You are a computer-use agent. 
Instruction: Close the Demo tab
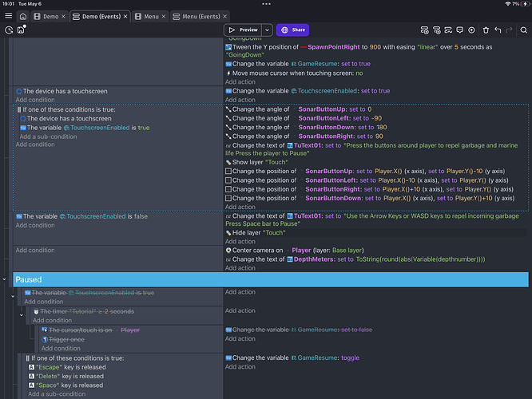(63, 16)
